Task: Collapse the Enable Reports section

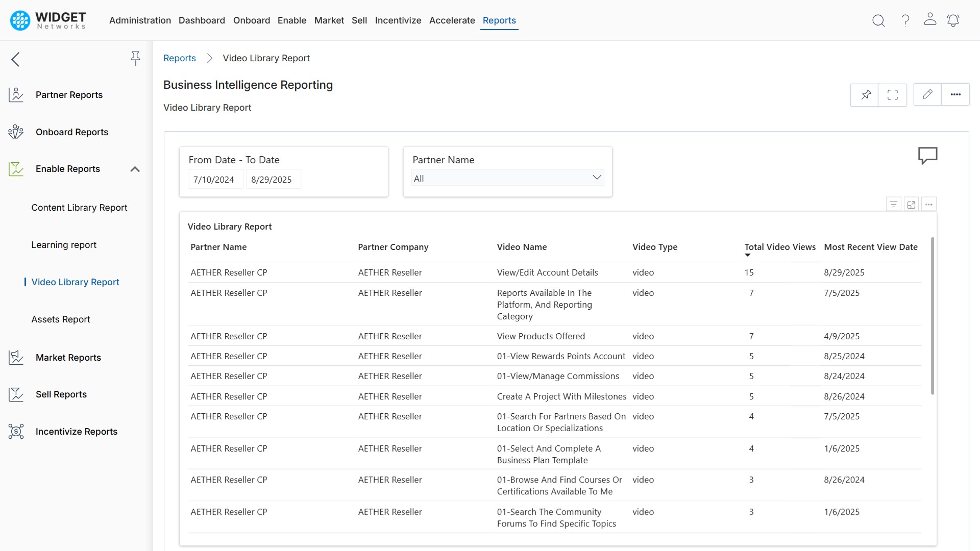Action: point(135,169)
